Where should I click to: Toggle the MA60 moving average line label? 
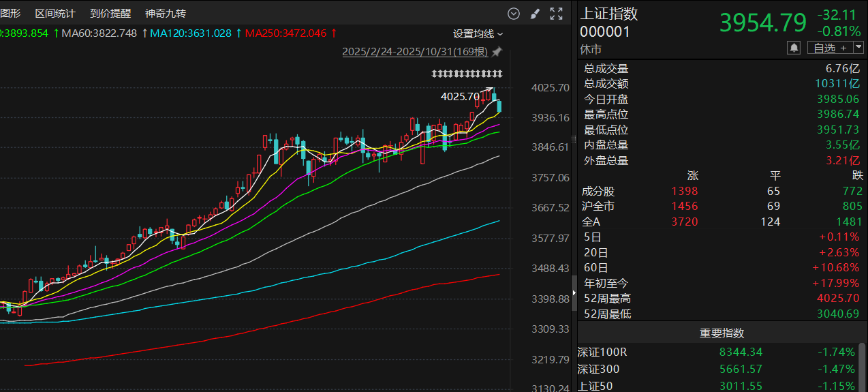[99, 33]
